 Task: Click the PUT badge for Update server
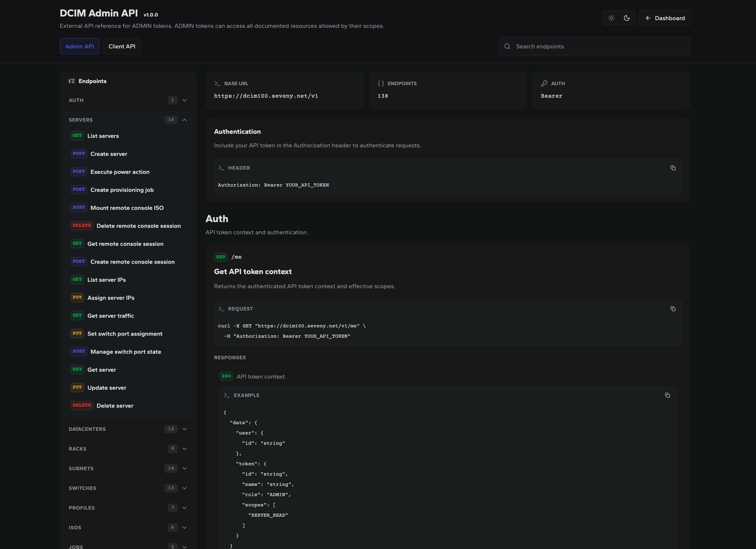click(x=77, y=387)
